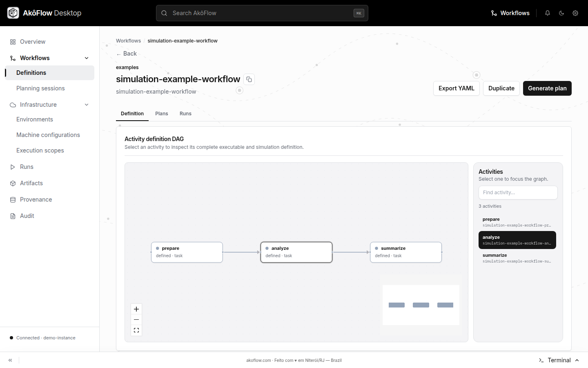588x368 pixels.
Task: Focus the Find activity input
Action: coord(518,193)
